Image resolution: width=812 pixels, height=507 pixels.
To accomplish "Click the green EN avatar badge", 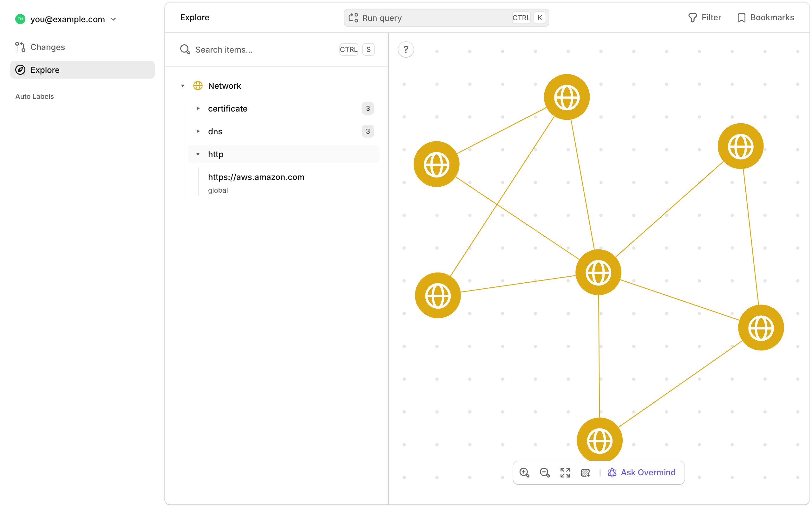I will (x=21, y=19).
